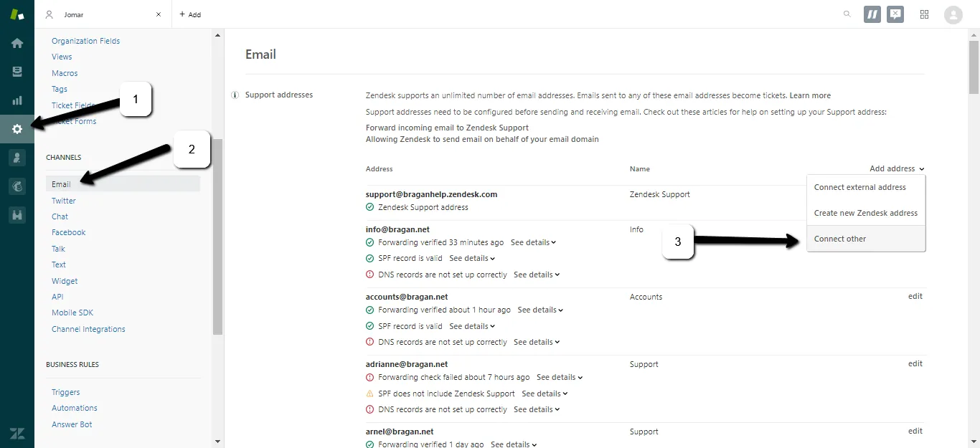This screenshot has height=448, width=980.
Task: Open Allowing Zendesk to send email article
Action: pos(482,140)
